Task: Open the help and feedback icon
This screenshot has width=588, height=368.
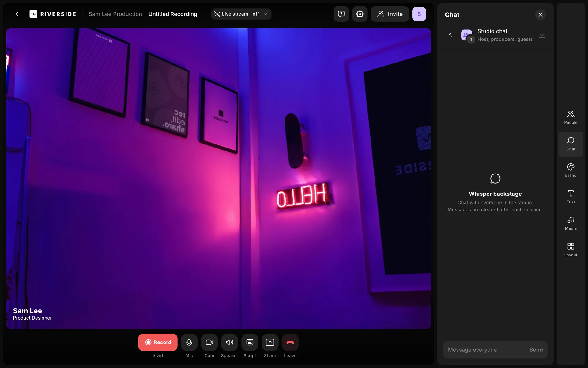Action: (341, 14)
